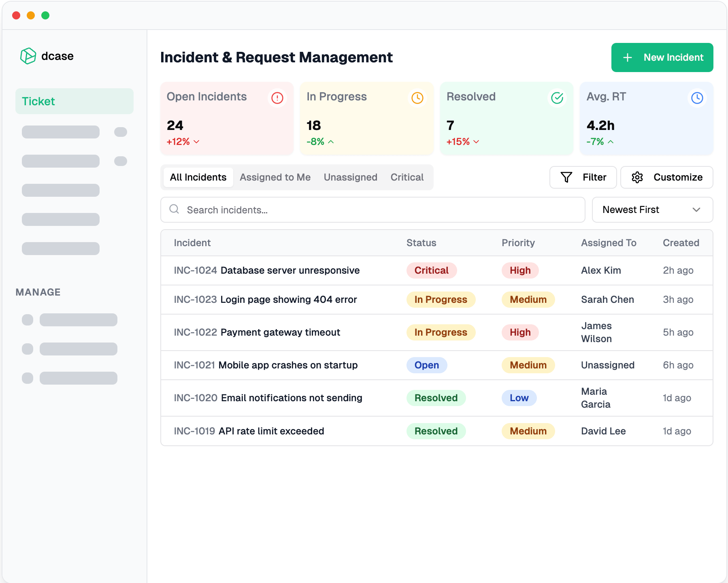
Task: Click the +15% down chevron
Action: [x=476, y=142]
